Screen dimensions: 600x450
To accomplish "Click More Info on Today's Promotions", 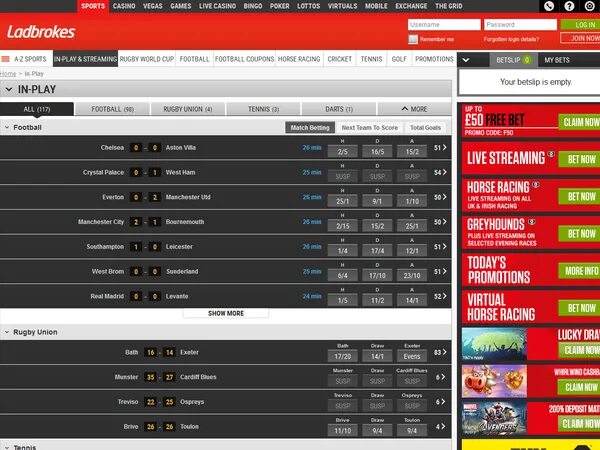I will point(580,271).
